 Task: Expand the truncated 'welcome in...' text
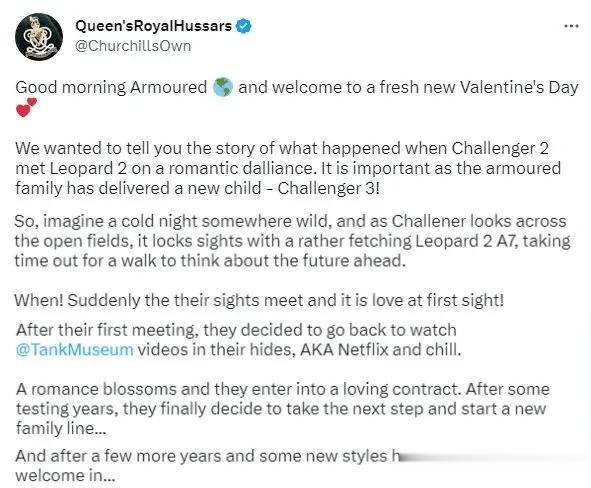coord(65,476)
